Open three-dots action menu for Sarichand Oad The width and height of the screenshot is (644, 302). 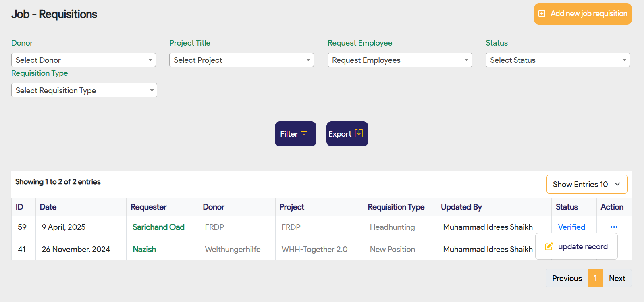pos(614,227)
